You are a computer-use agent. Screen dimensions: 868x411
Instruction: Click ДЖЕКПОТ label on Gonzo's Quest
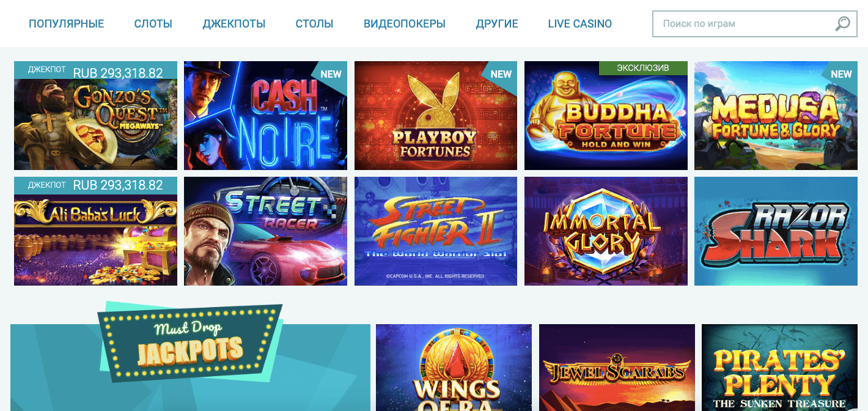pyautogui.click(x=47, y=70)
